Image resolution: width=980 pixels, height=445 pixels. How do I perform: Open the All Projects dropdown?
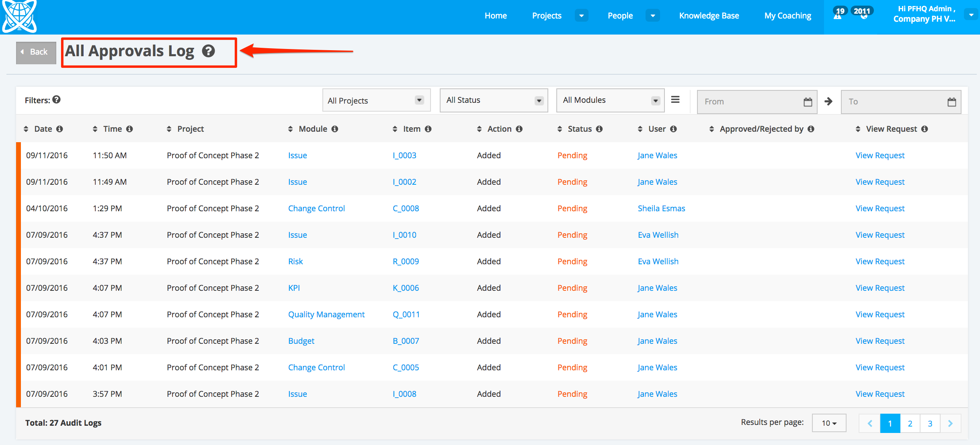376,100
